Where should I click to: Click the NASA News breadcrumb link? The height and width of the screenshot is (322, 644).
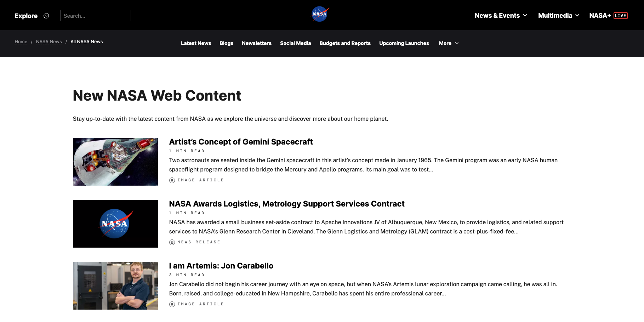point(49,41)
